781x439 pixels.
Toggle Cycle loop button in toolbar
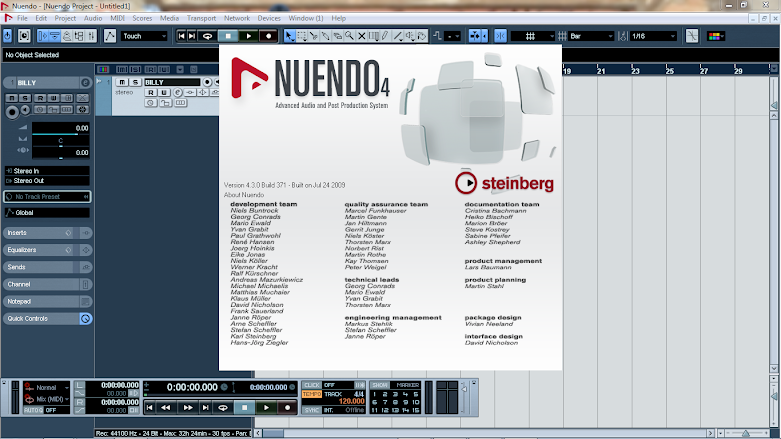pyautogui.click(x=208, y=36)
